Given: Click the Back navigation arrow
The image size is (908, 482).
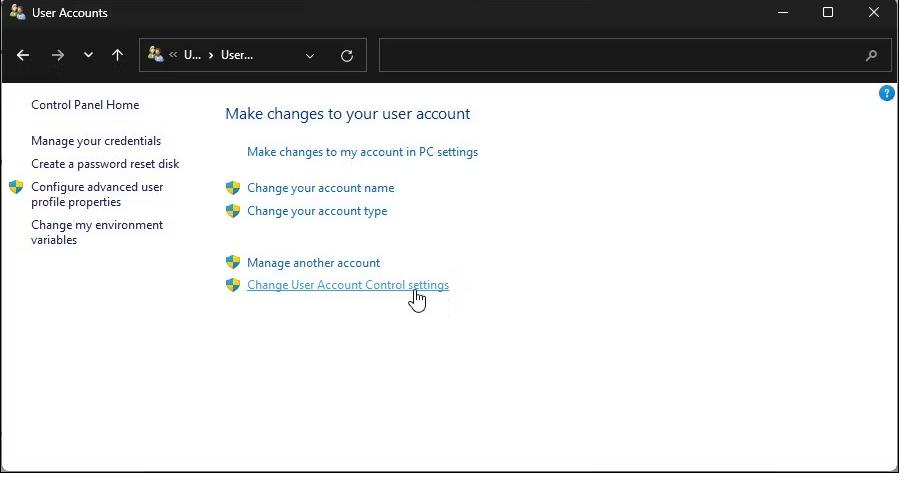Looking at the screenshot, I should click(23, 56).
